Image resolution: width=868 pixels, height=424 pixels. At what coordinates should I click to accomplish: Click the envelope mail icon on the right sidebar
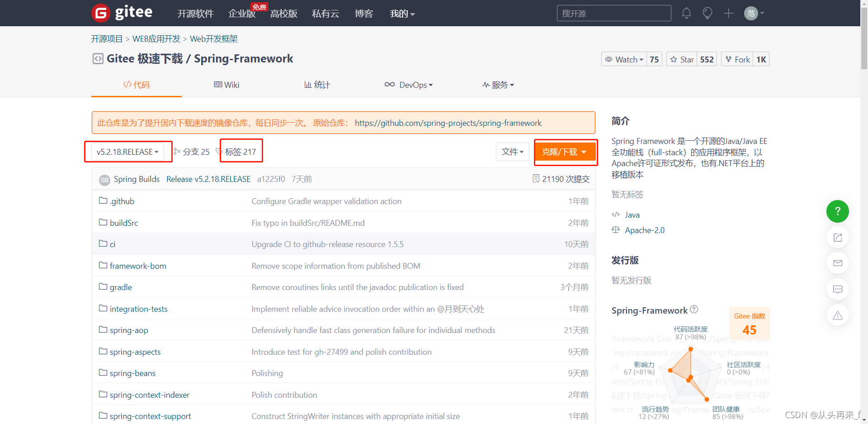[838, 263]
